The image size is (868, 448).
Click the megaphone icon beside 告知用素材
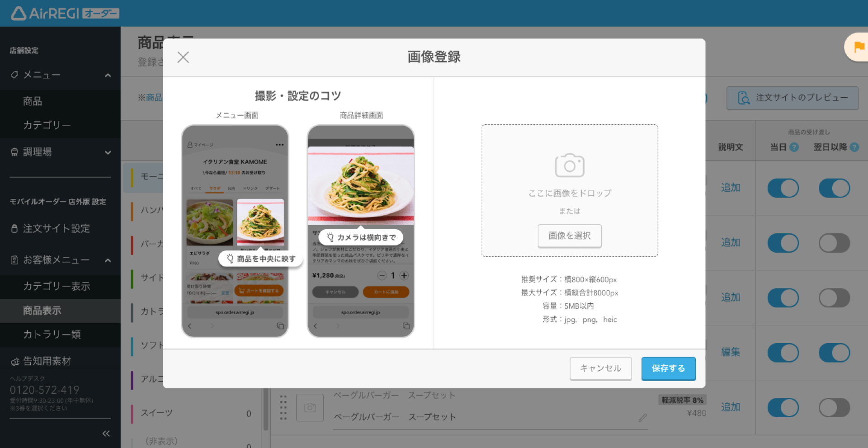[x=15, y=362]
